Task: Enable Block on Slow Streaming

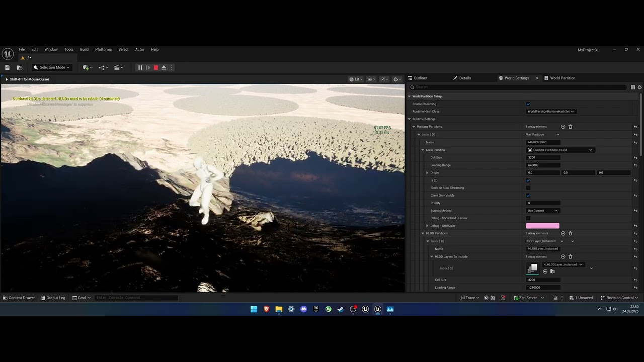Action: pyautogui.click(x=528, y=188)
